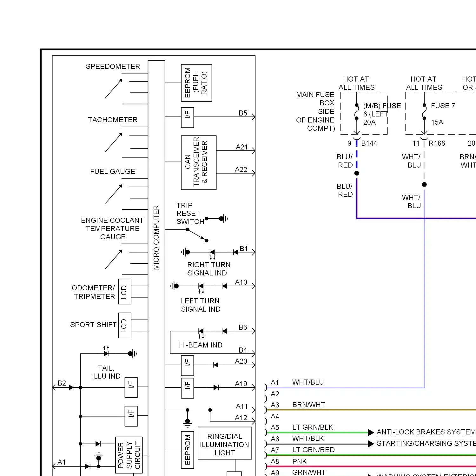Select the ODOMETER/TRIPMETER label
This screenshot has height=476, width=476.
94,292
